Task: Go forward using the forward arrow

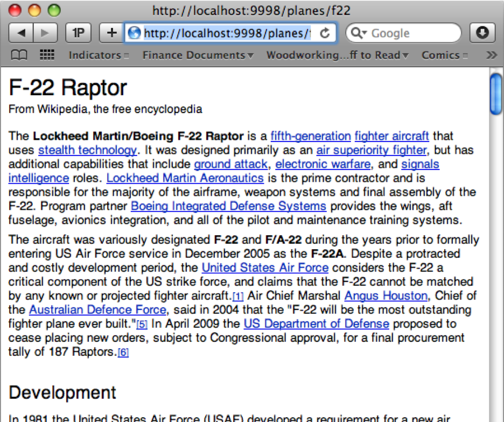Action: pos(45,33)
